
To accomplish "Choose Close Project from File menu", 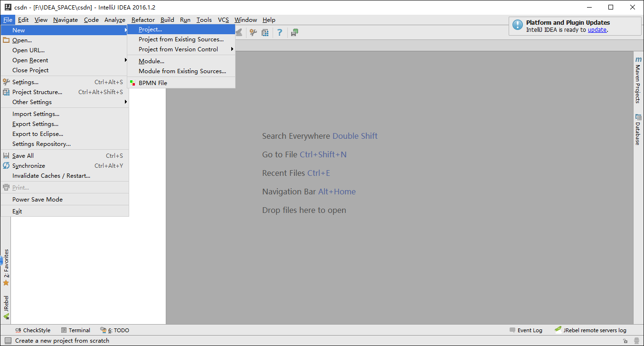I will pos(65,70).
